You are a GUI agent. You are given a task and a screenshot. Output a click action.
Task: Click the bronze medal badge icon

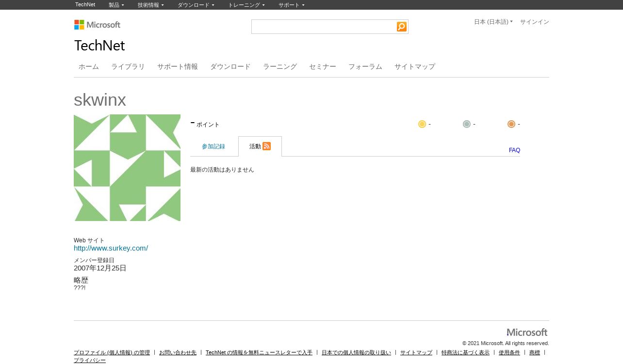coord(511,124)
